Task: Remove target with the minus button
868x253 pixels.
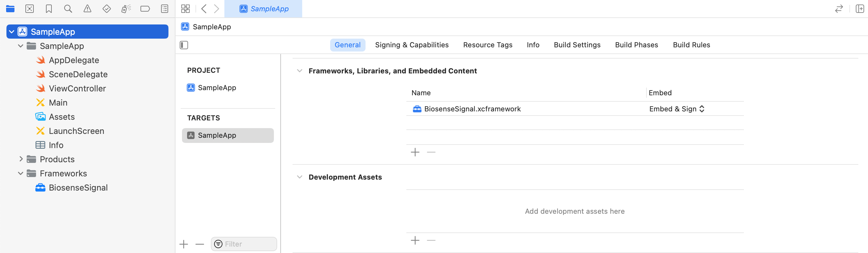Action: click(x=200, y=244)
